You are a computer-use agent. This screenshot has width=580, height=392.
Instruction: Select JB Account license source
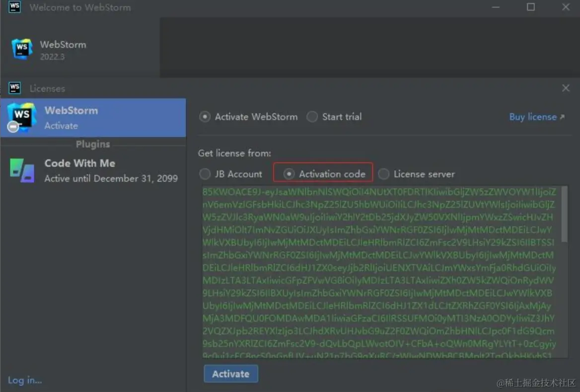205,174
